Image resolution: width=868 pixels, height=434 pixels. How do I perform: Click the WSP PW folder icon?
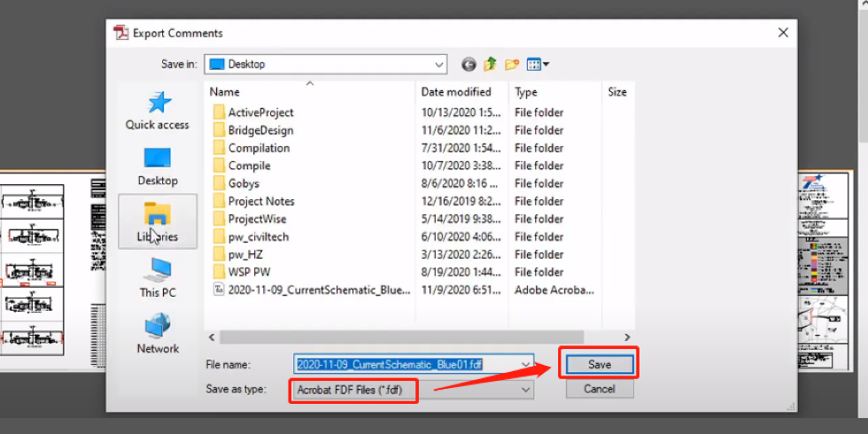tap(220, 272)
